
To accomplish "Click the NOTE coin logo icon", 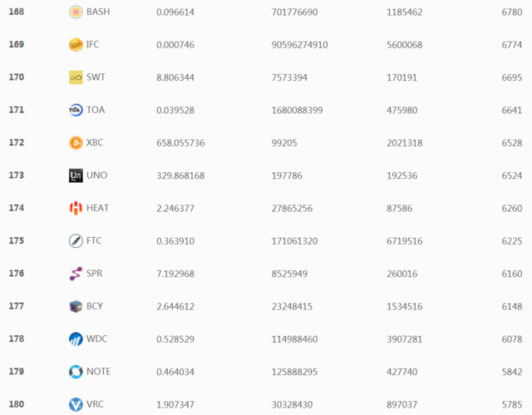I will point(76,372).
